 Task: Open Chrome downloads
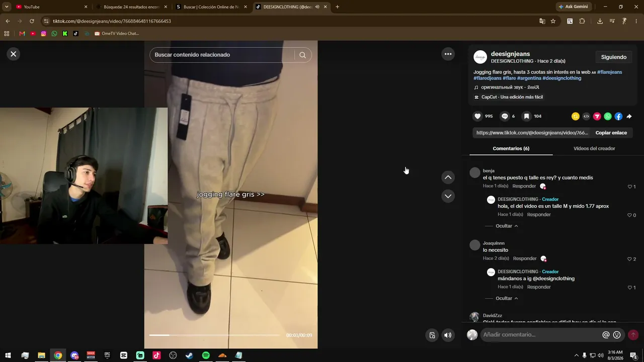600,21
